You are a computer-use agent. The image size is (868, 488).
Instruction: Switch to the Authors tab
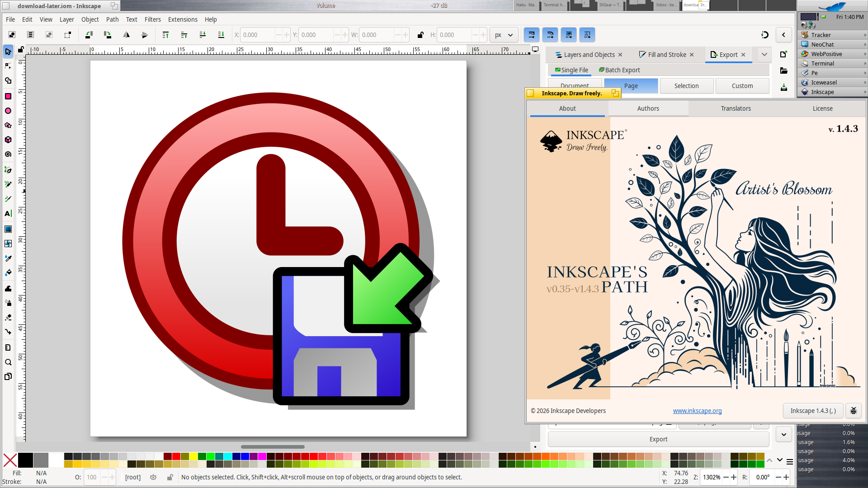click(648, 108)
